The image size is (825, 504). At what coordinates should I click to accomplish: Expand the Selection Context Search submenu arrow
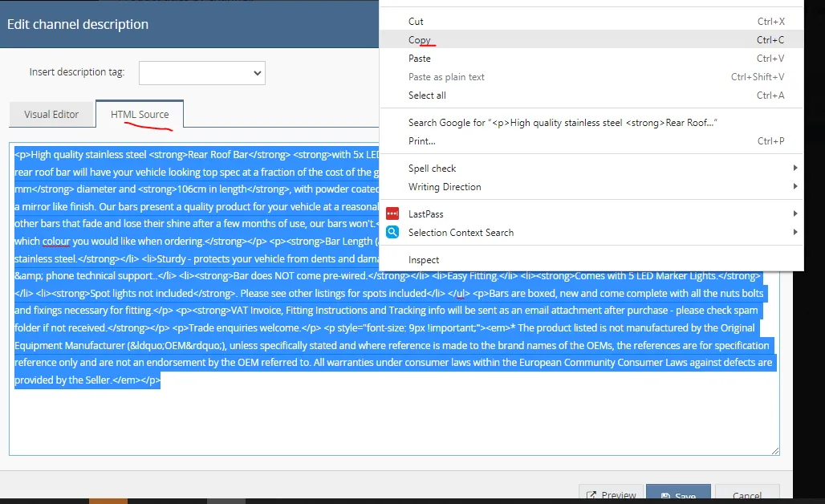(x=795, y=232)
